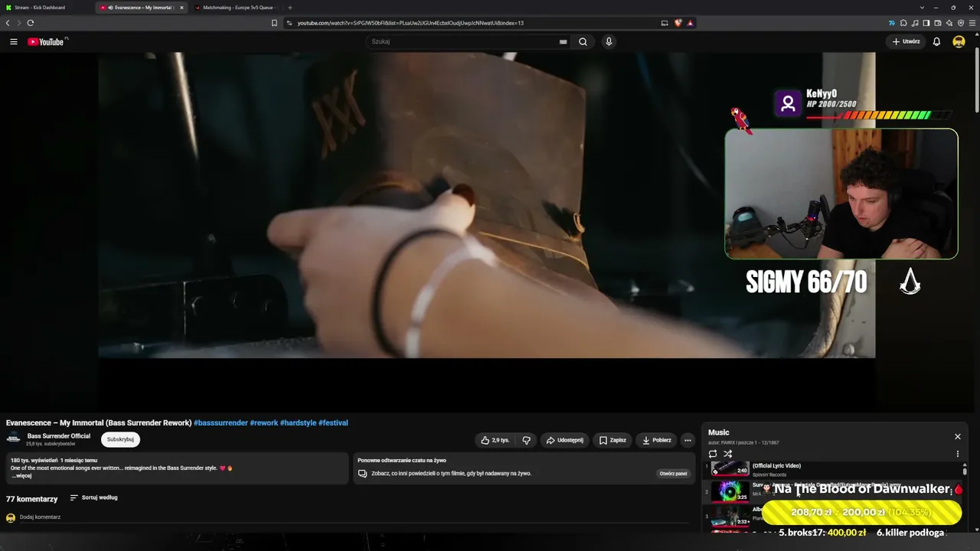The image size is (980, 551).
Task: Open the #festival hashtag
Action: [x=333, y=422]
